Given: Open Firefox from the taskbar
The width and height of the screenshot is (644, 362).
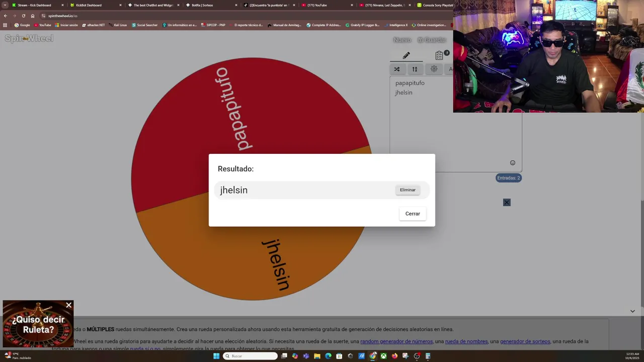Looking at the screenshot, I should (394, 356).
